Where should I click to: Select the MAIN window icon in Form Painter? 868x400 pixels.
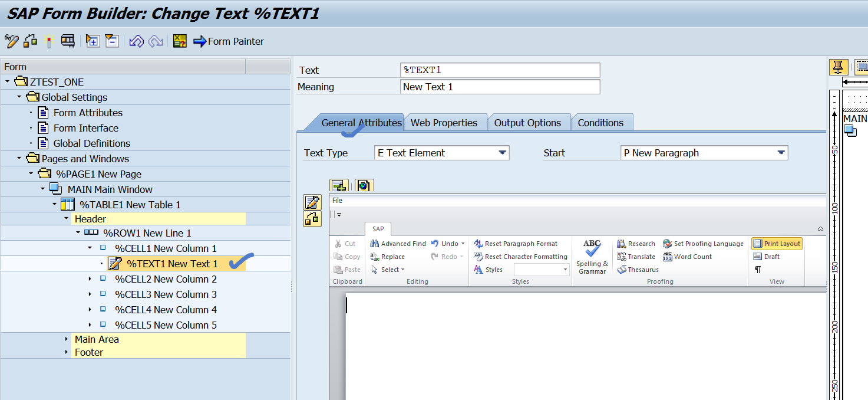(x=850, y=130)
